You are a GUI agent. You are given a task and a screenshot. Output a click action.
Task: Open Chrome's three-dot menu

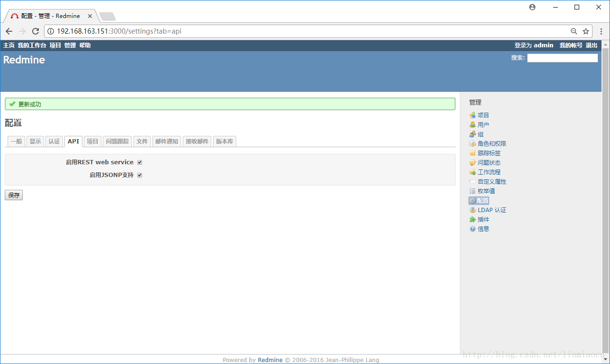(x=601, y=31)
